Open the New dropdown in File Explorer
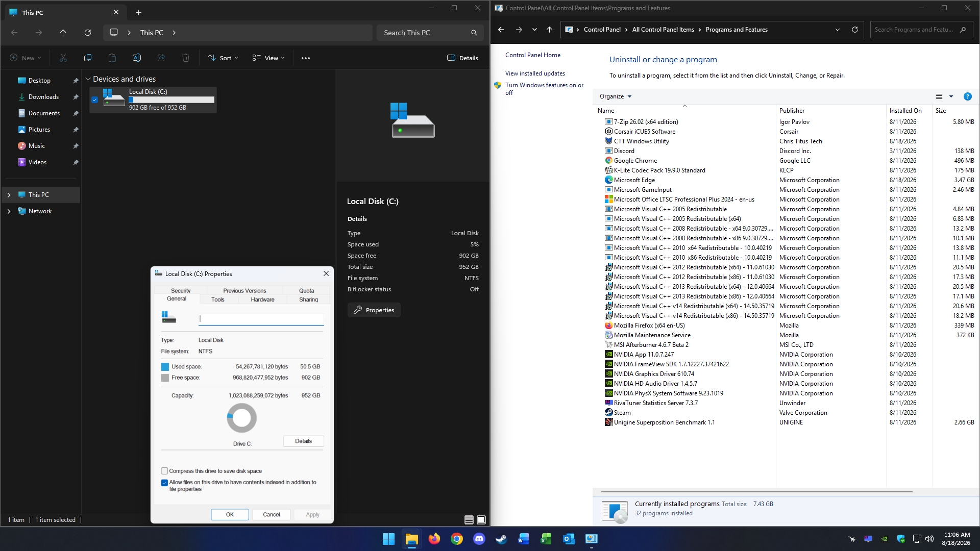Screen dimensions: 980x551 26,58
